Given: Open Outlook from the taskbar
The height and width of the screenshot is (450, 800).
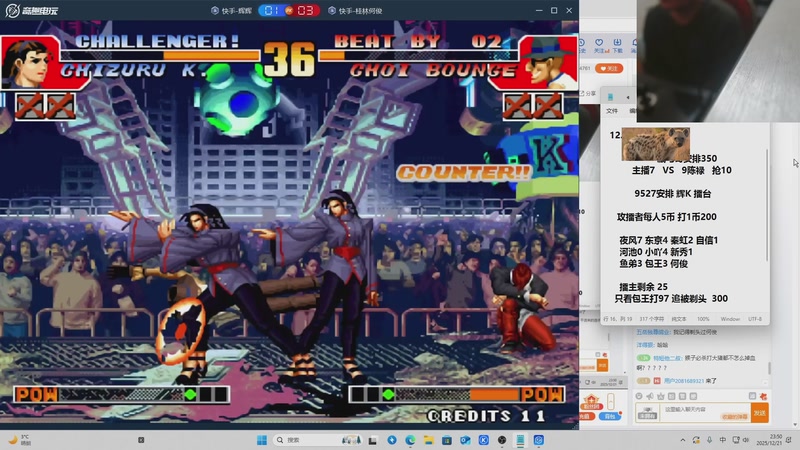Looking at the screenshot, I should [x=465, y=440].
